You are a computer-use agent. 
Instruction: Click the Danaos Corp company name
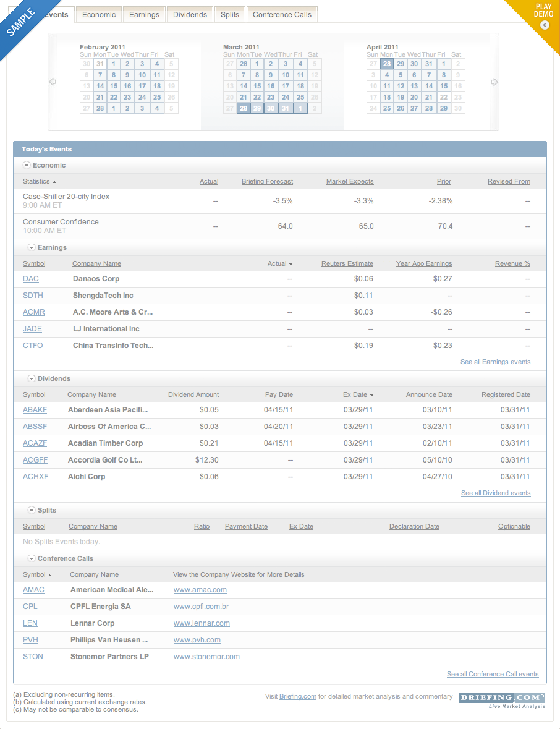tap(96, 278)
